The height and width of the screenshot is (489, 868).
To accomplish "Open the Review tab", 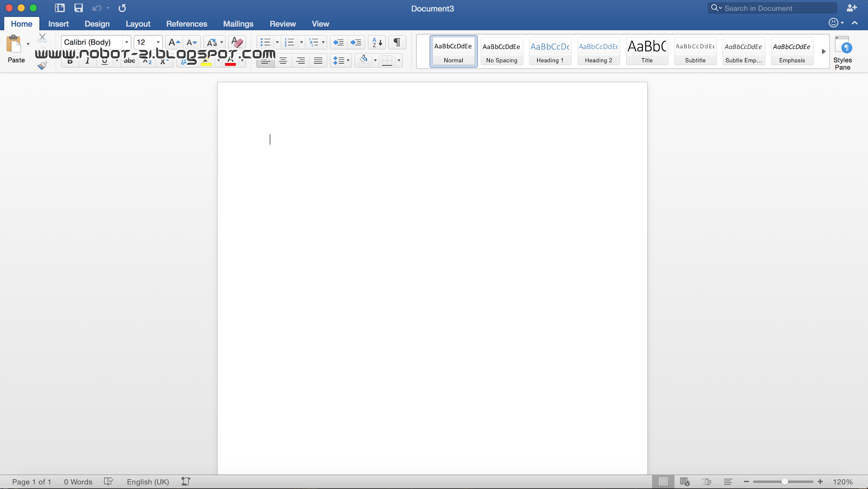I will (283, 24).
